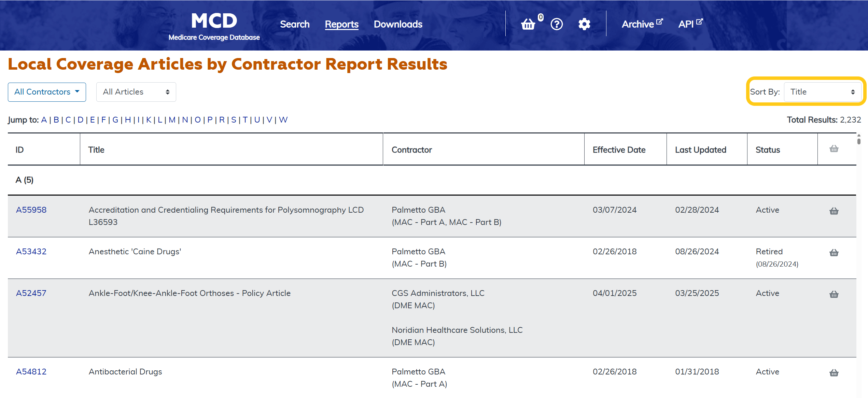868x398 pixels.
Task: Go to the Search menu
Action: pos(295,24)
